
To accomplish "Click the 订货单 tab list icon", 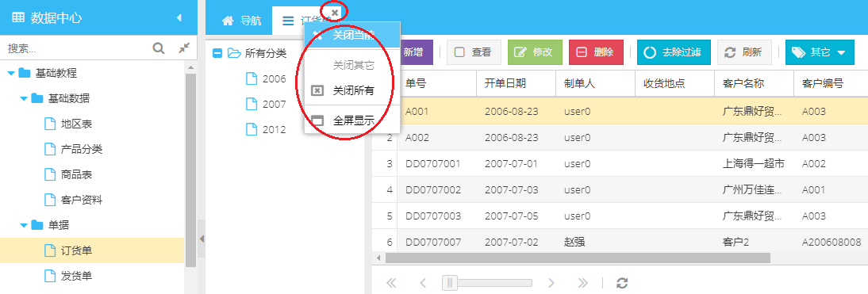I will click(289, 21).
